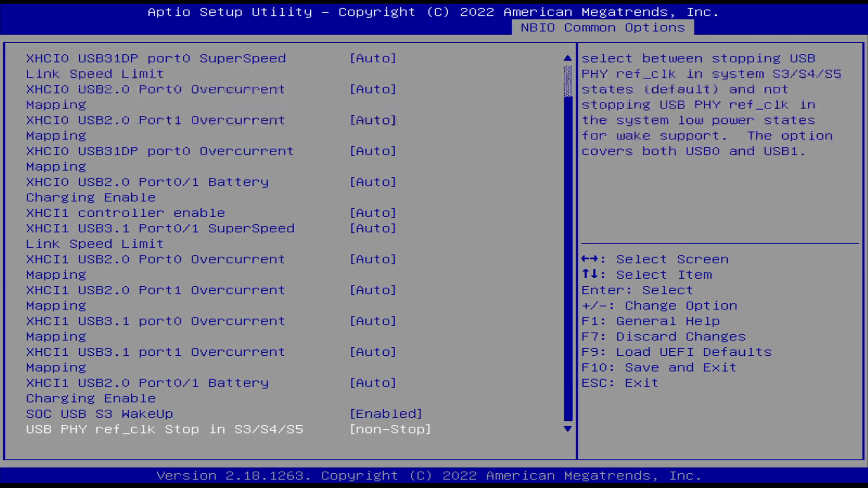The width and height of the screenshot is (868, 488).
Task: Click the F9: Load UEFI Defaults hint
Action: [x=677, y=352]
